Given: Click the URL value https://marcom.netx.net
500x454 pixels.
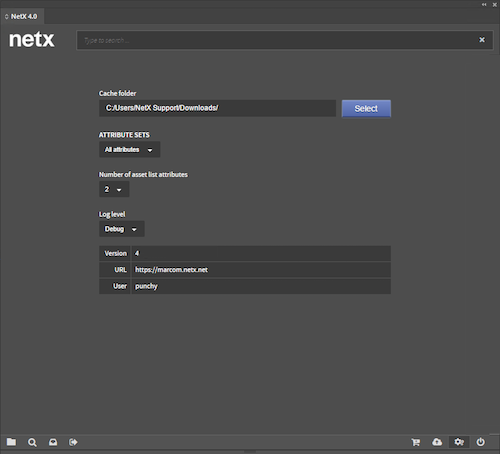Looking at the screenshot, I should coord(171,270).
